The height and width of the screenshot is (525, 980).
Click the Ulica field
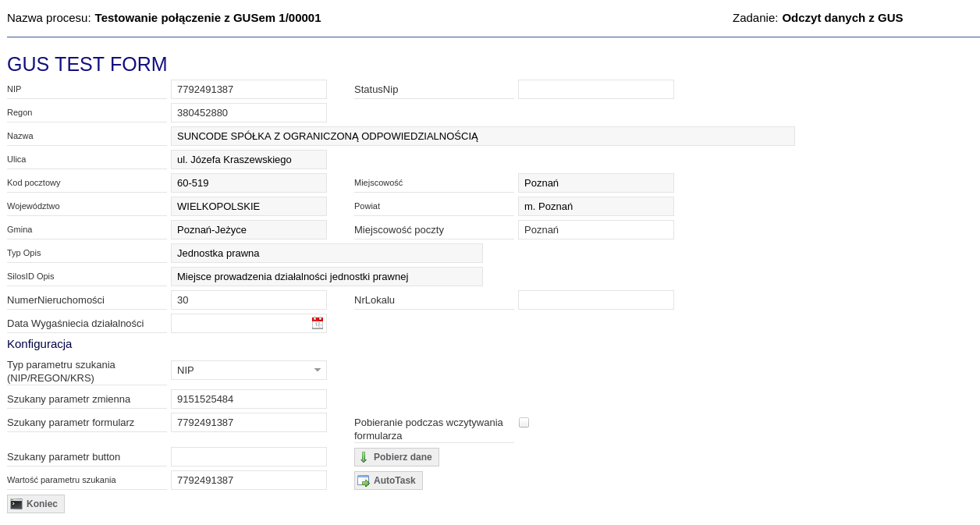(x=249, y=159)
